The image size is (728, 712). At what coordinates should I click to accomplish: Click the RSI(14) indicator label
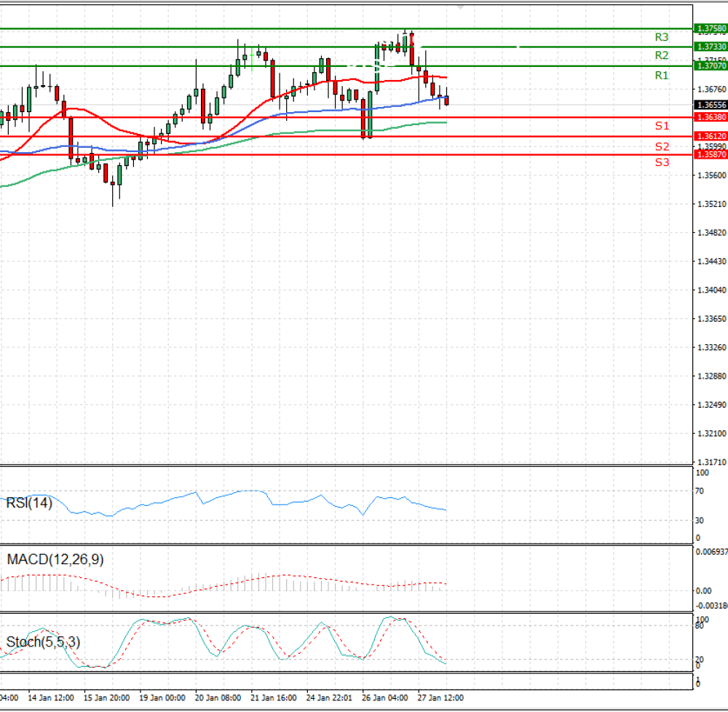click(29, 502)
